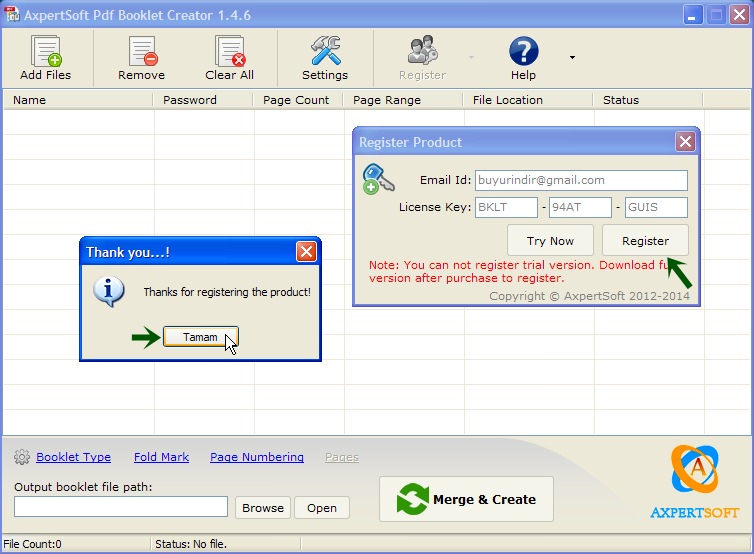Click the Clear All toolbar icon

tap(229, 51)
